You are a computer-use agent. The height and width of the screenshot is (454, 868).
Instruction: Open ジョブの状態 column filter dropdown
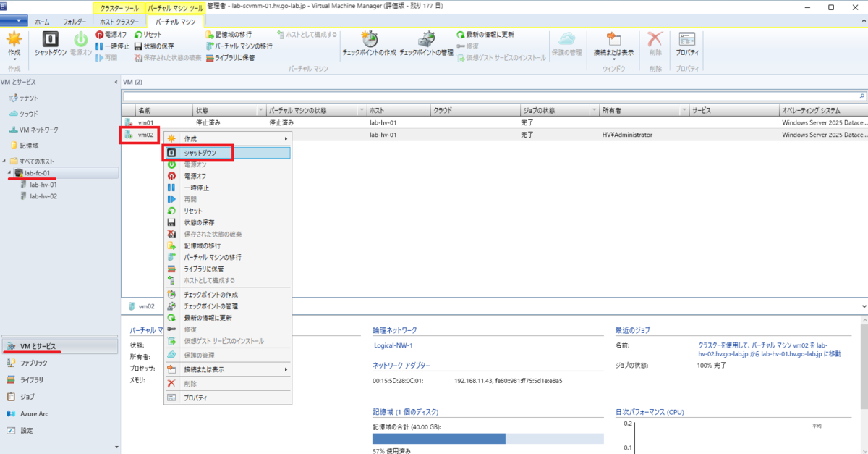[x=593, y=111]
